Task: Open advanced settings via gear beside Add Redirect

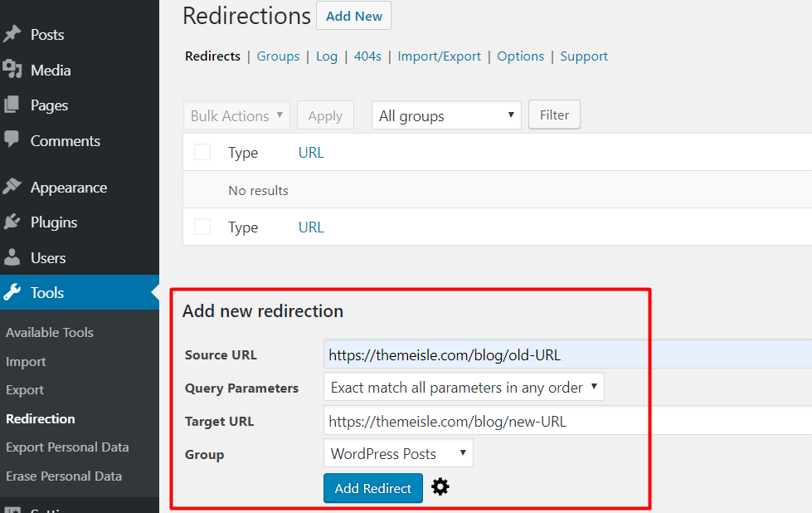Action: [x=440, y=487]
